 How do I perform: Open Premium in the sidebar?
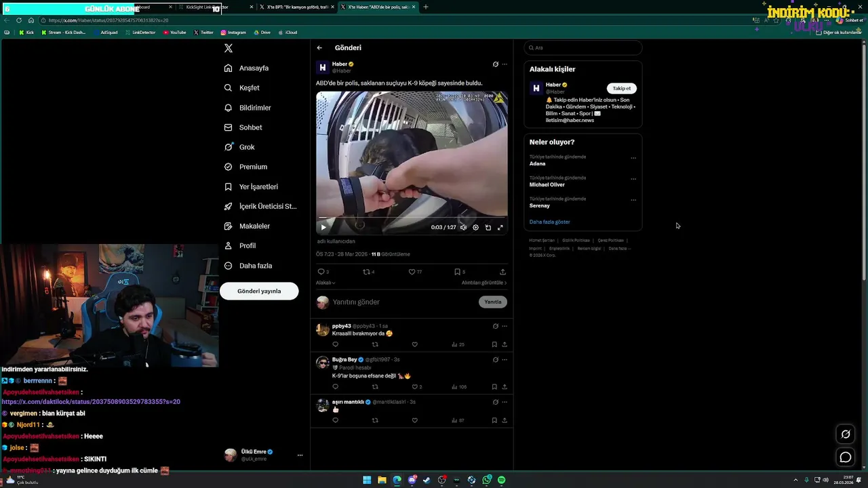[x=245, y=167]
